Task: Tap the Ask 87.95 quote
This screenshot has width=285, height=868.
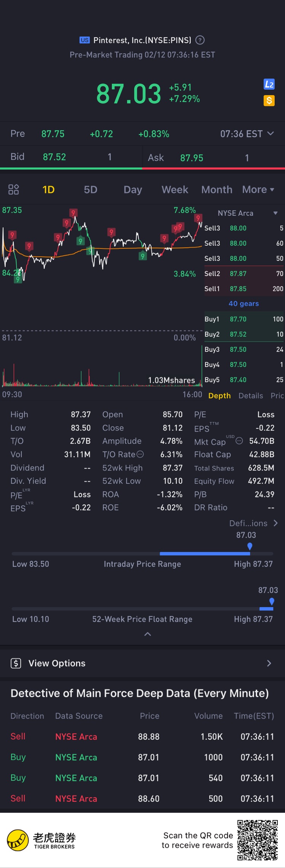Action: pyautogui.click(x=214, y=157)
